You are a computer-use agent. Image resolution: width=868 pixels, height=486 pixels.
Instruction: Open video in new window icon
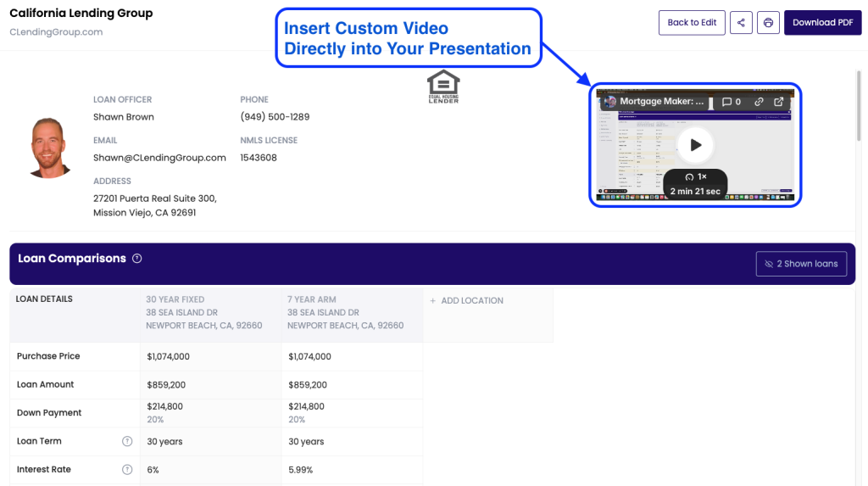coord(779,102)
